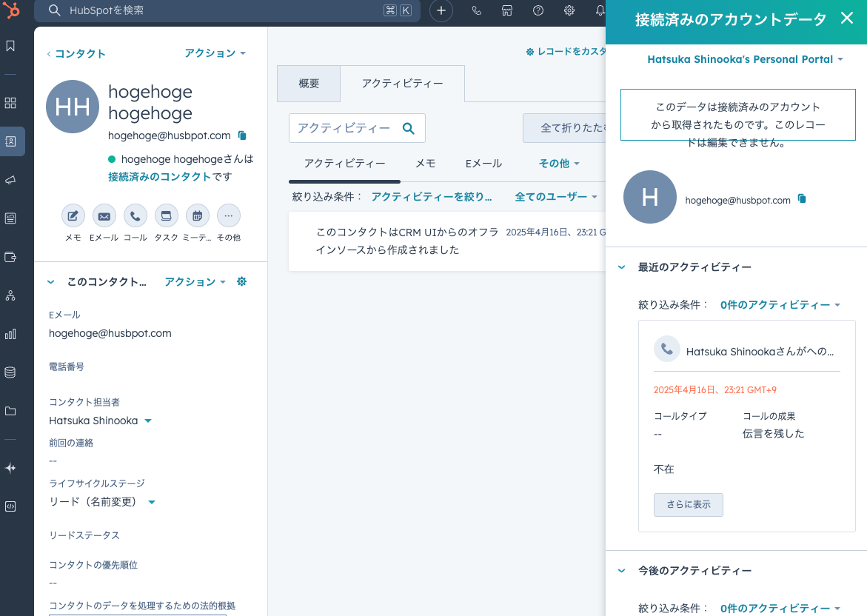Open the gear settings for このコンタクト section
The width and height of the screenshot is (867, 616).
coord(241,281)
